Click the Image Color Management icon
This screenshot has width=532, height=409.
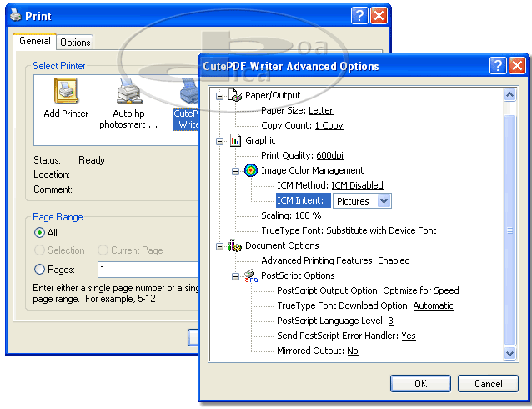(251, 171)
